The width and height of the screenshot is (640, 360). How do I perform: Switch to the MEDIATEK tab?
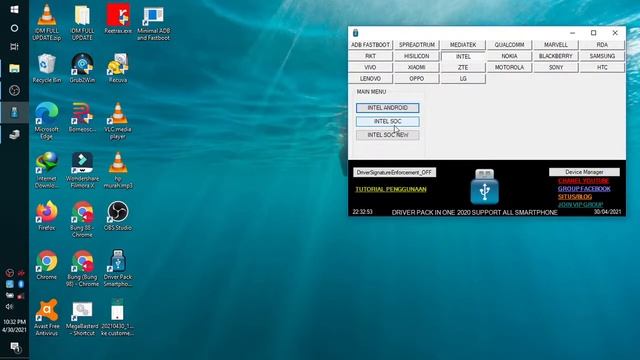coord(463,44)
